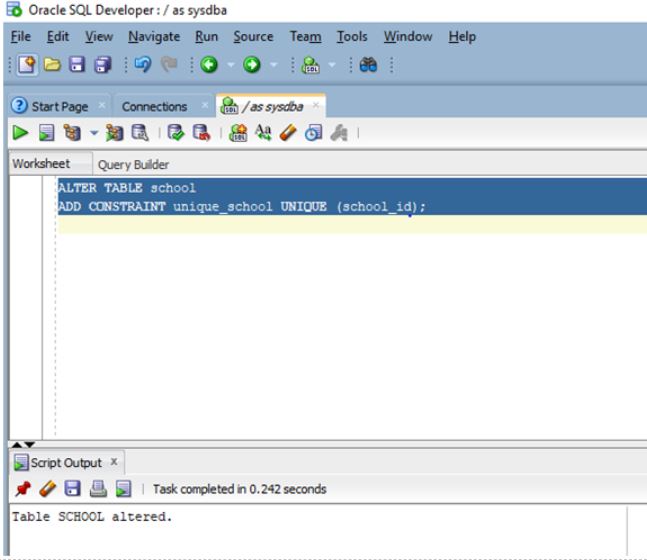Image resolution: width=647 pixels, height=560 pixels.
Task: Close the Start Page tab
Action: tap(102, 106)
